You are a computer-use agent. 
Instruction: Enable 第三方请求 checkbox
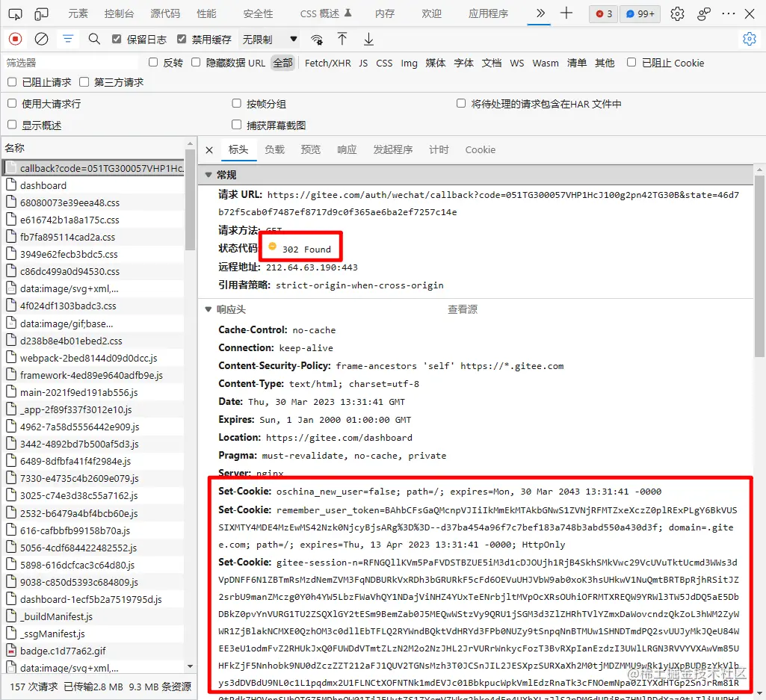[x=84, y=81]
